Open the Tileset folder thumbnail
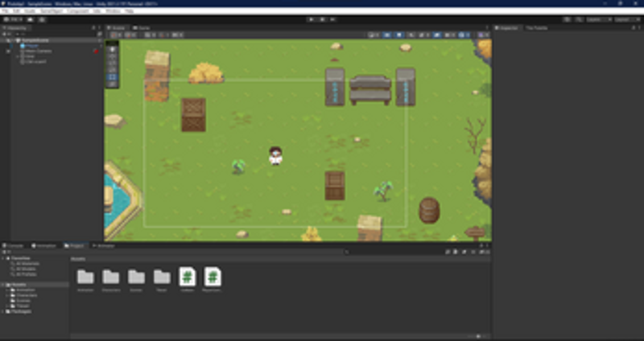Viewport: 644px width, 341px height. [162, 277]
